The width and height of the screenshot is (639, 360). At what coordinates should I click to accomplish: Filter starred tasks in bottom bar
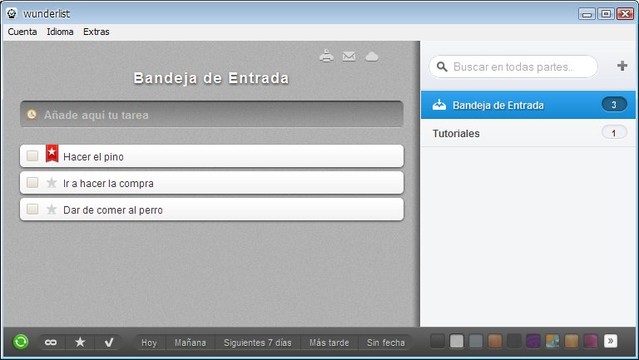80,342
